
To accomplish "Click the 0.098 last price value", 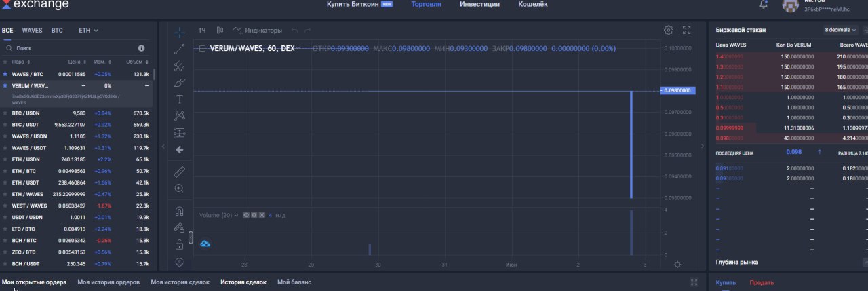I will 793,152.
